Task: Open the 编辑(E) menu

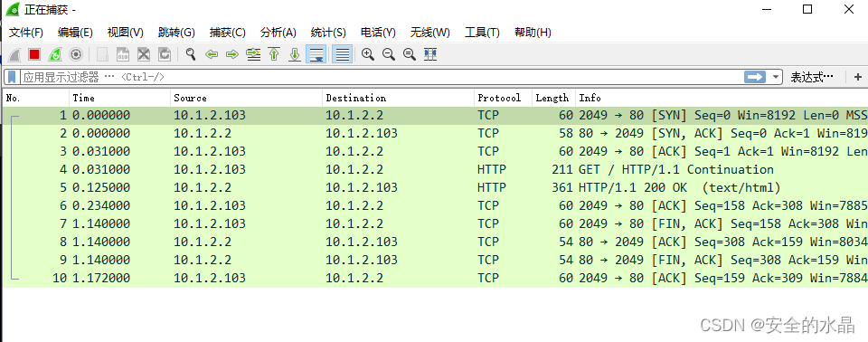Action: (x=75, y=33)
